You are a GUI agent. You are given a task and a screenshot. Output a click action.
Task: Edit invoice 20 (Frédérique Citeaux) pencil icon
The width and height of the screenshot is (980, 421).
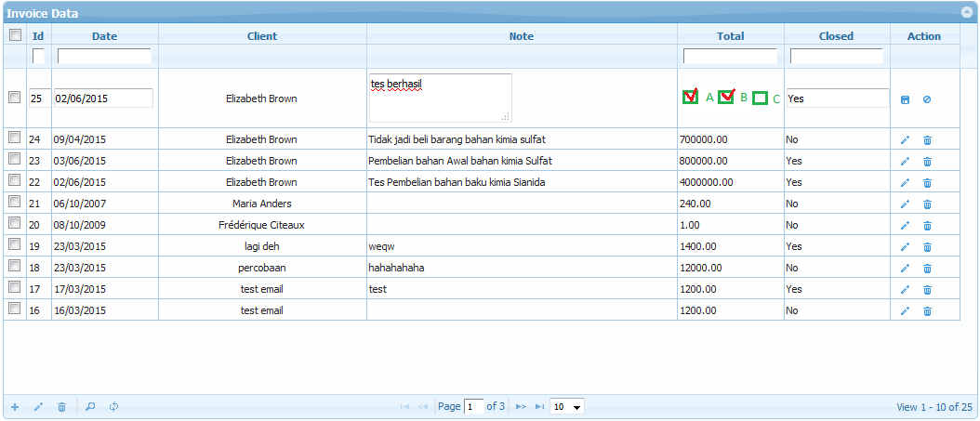(905, 226)
